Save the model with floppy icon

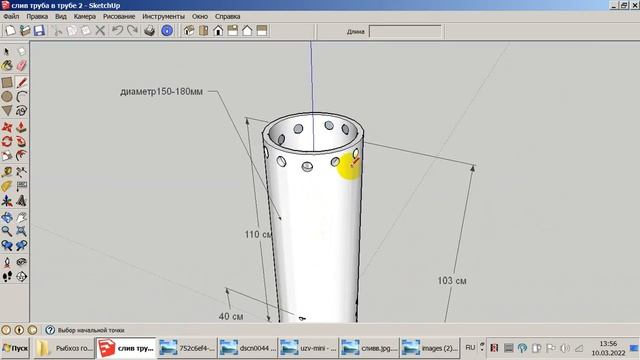point(39,31)
